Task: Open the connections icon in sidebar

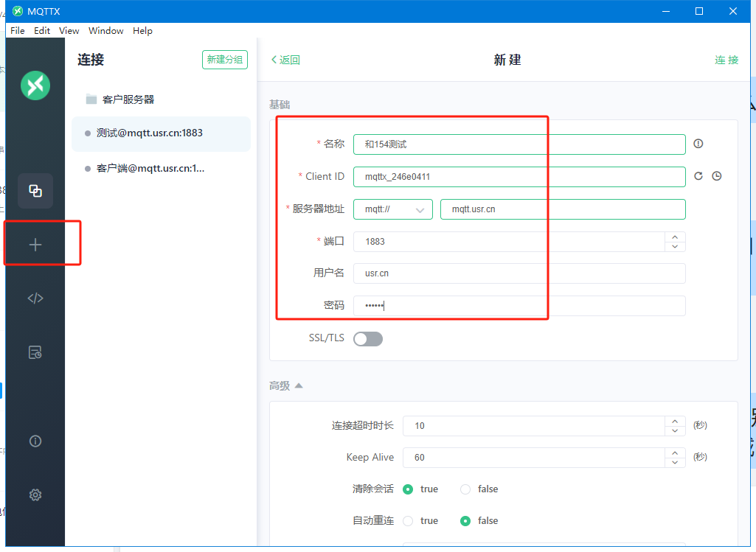Action: (35, 191)
